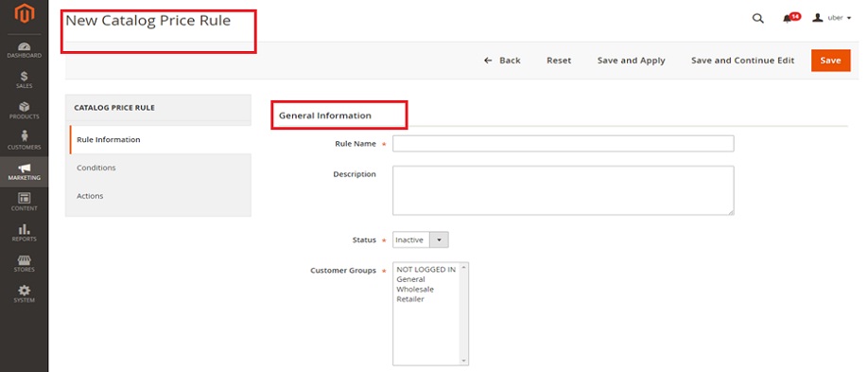Viewport: 868px width, 372px height.
Task: Select Wholesale customer group
Action: click(x=415, y=290)
